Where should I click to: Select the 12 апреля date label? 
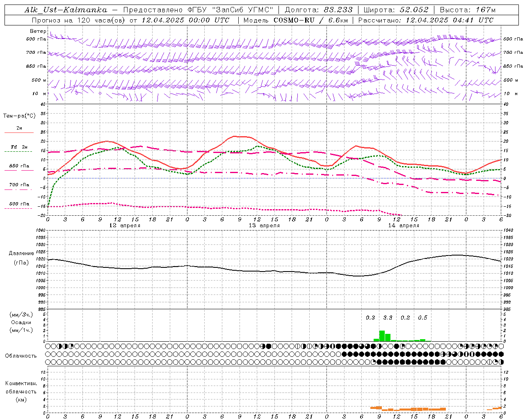click(124, 226)
